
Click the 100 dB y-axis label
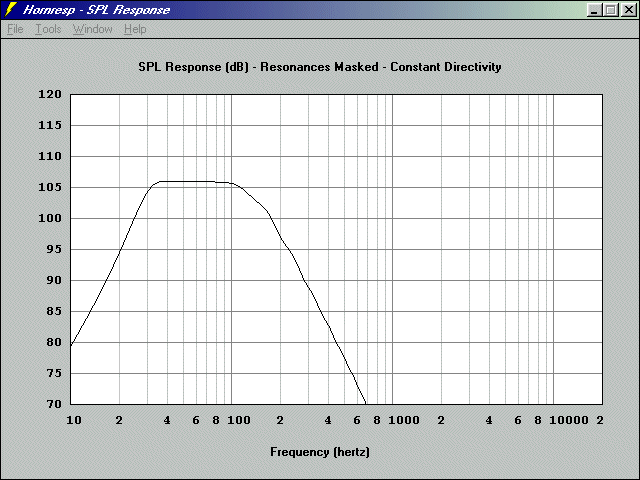pyautogui.click(x=50, y=218)
